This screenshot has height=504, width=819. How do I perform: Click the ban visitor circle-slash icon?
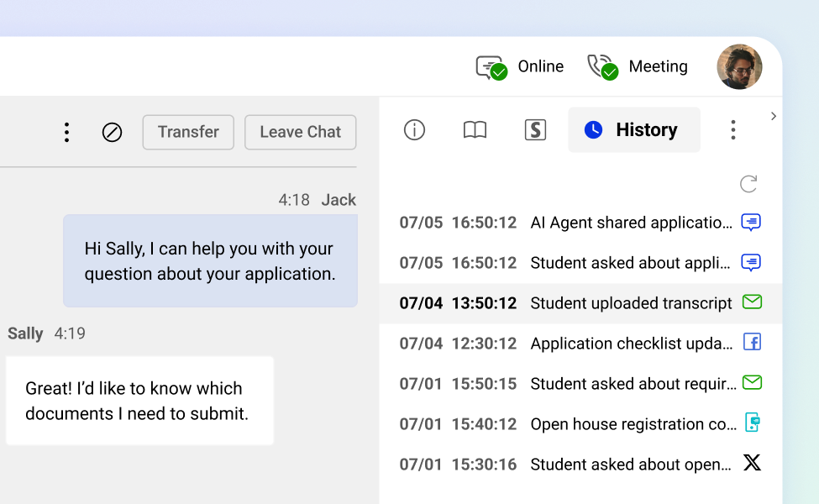[x=112, y=132]
